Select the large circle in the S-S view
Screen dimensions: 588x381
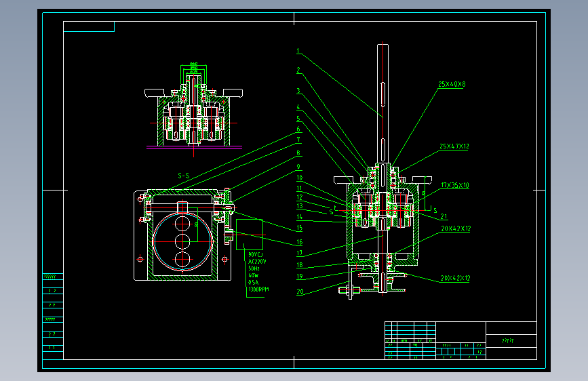[182, 241]
